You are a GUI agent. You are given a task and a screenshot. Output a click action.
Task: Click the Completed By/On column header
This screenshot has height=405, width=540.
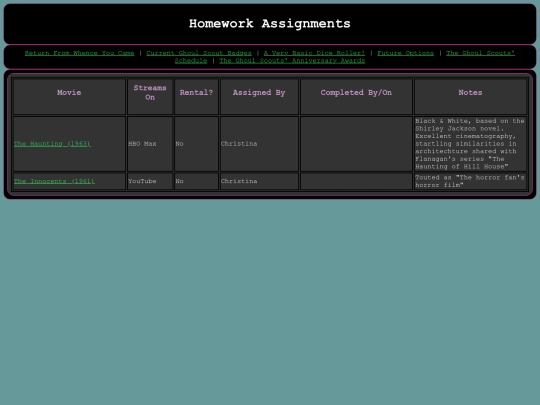[x=356, y=96]
